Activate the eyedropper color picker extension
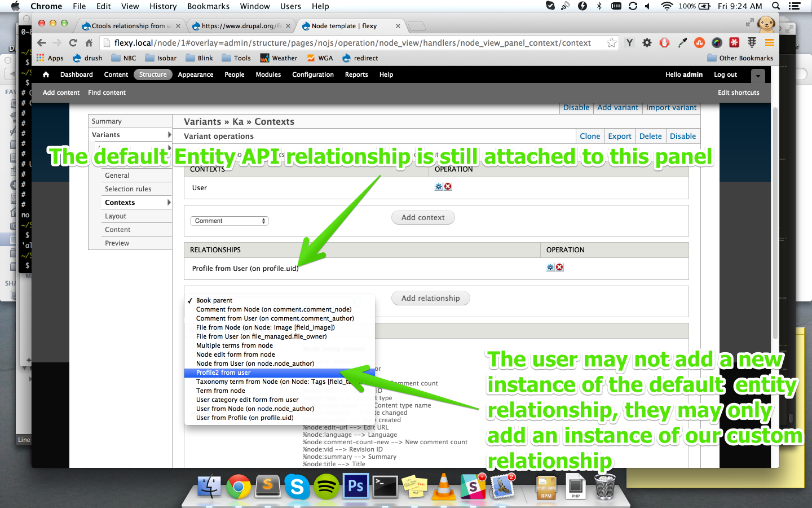The image size is (812, 508). tap(682, 43)
